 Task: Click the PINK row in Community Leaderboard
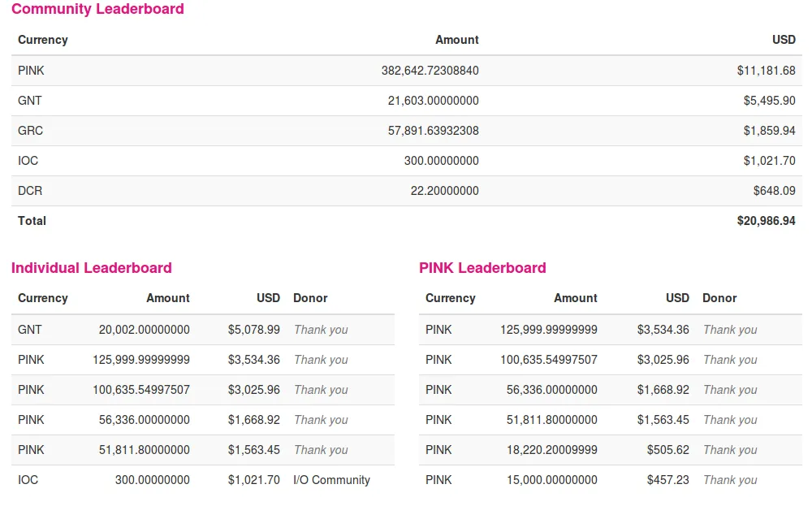pos(407,71)
